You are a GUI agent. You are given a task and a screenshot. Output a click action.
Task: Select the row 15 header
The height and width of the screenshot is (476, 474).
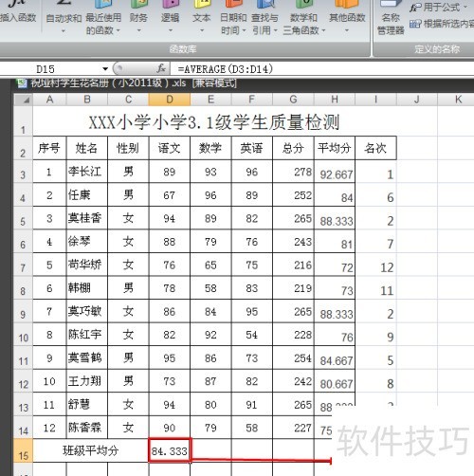click(x=24, y=450)
